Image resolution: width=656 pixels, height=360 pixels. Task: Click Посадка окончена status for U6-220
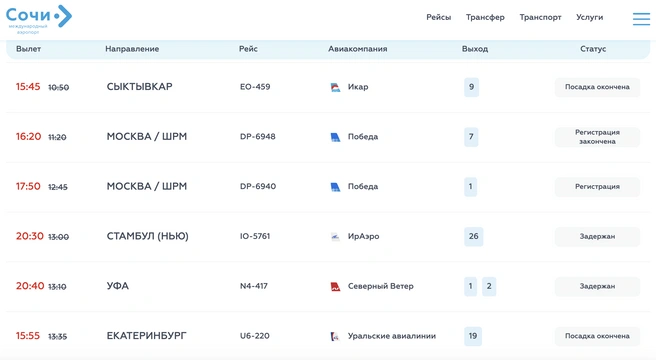(597, 336)
